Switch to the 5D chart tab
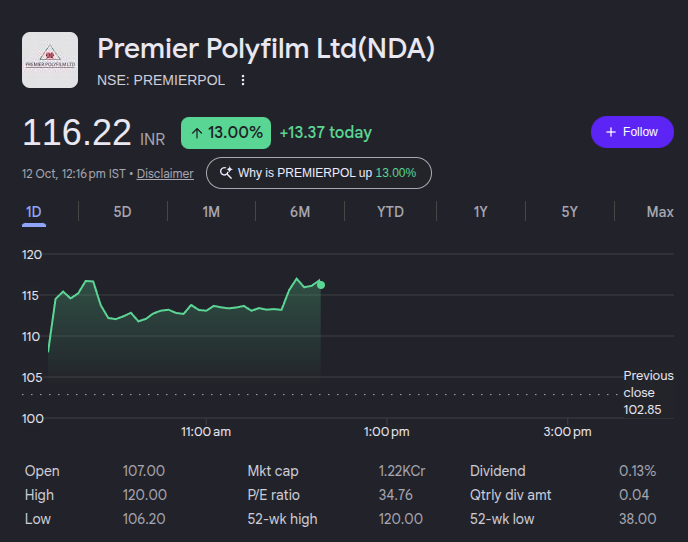This screenshot has height=542, width=688. tap(122, 212)
